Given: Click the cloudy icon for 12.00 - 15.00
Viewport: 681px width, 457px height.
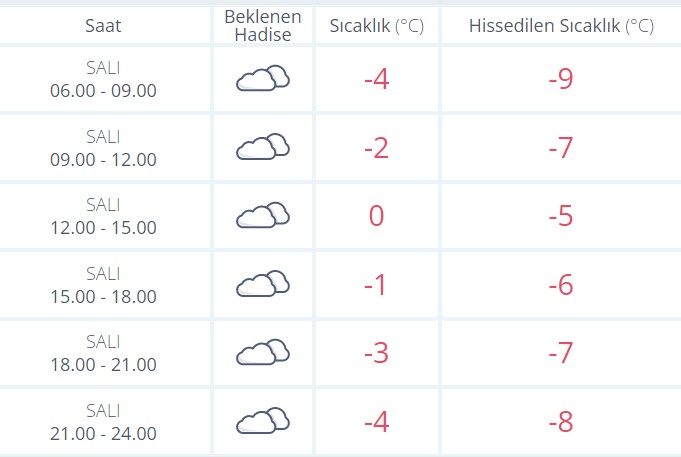Looking at the screenshot, I should (x=263, y=215).
